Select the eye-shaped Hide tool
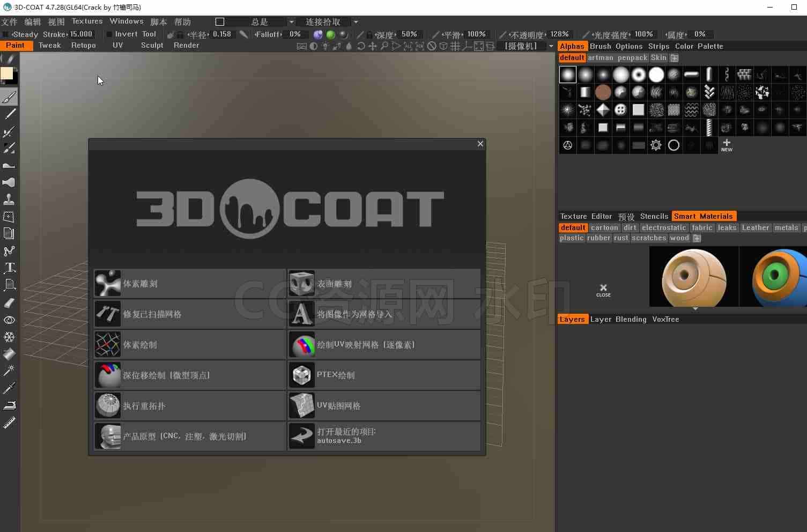807x532 pixels. pyautogui.click(x=9, y=320)
